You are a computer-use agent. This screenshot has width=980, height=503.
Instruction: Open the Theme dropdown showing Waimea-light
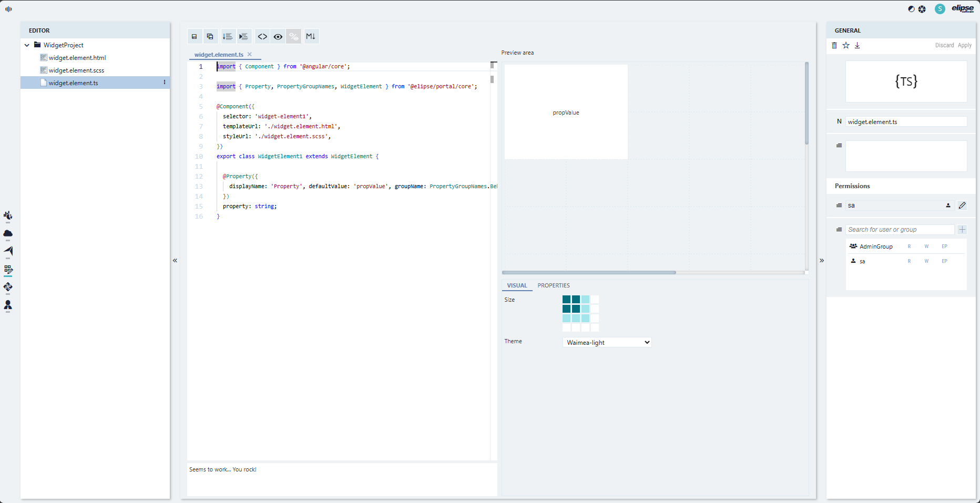click(x=607, y=343)
